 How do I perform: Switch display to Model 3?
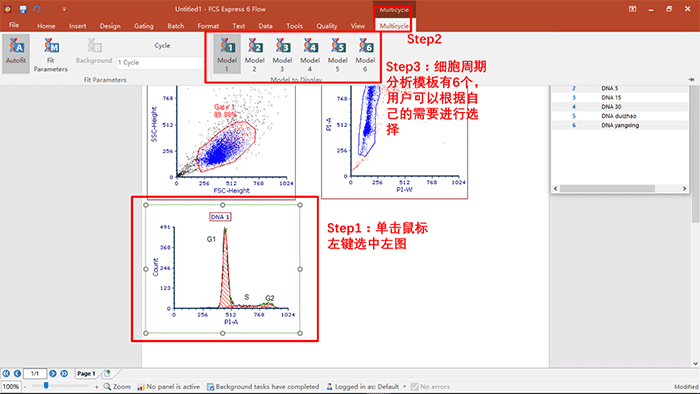[282, 54]
